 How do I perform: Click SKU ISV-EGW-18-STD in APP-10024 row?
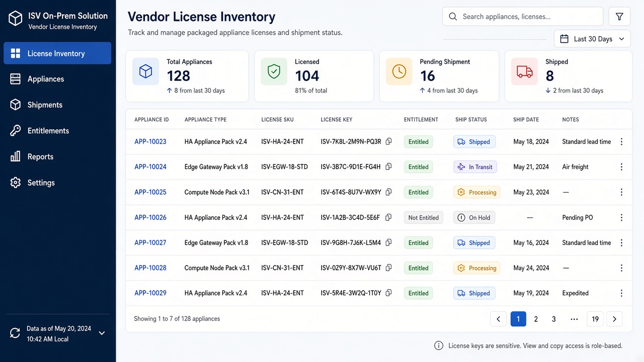click(285, 167)
